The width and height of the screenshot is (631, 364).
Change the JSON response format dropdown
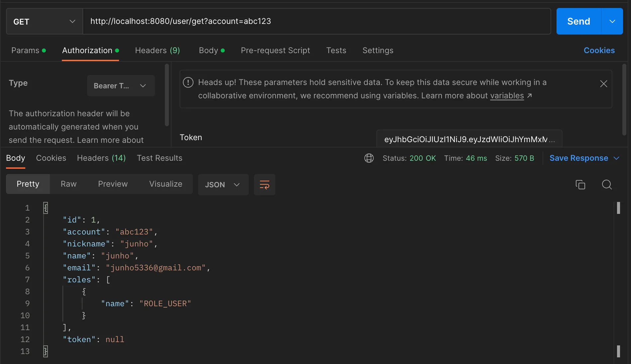pyautogui.click(x=223, y=185)
